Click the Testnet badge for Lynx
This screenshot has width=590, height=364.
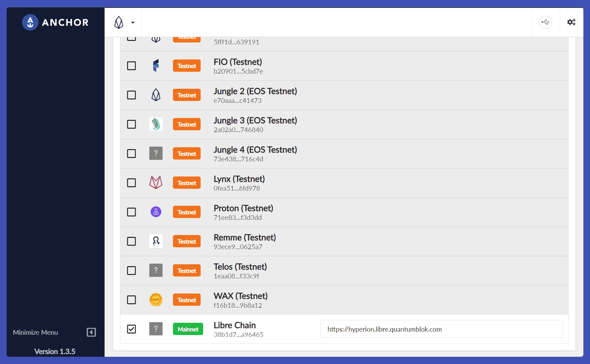[187, 183]
